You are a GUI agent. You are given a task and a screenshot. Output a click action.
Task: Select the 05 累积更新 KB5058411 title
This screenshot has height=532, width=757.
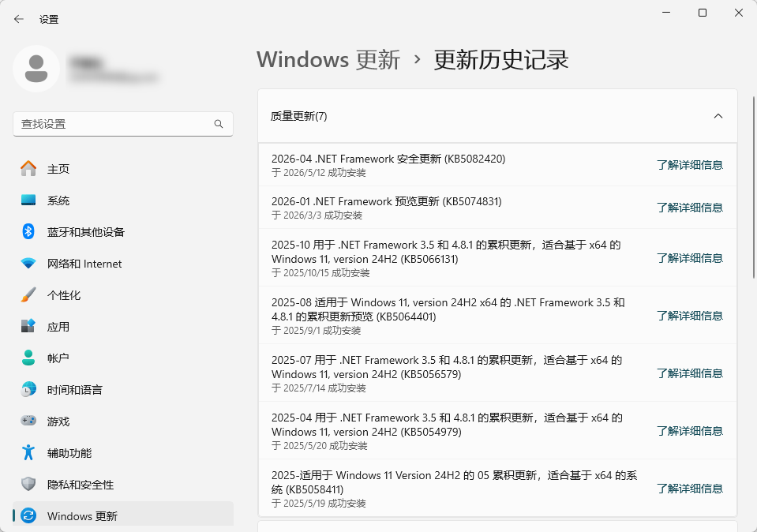(x=455, y=482)
